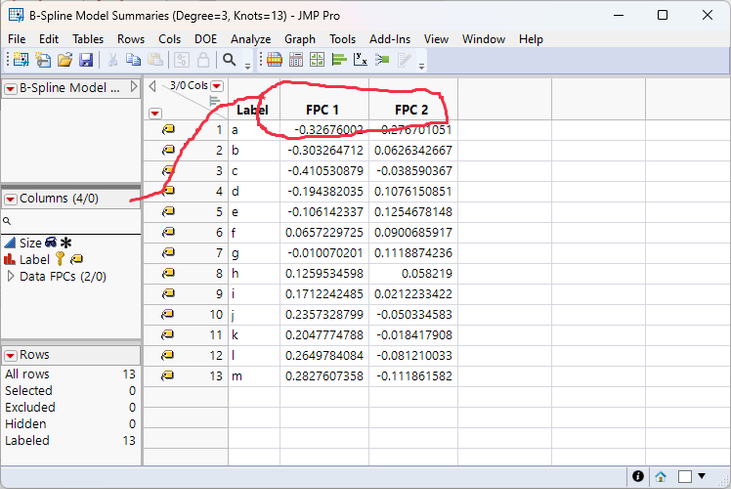This screenshot has height=489, width=731.
Task: Open the Columns panel red triangle menu
Action: pyautogui.click(x=10, y=199)
